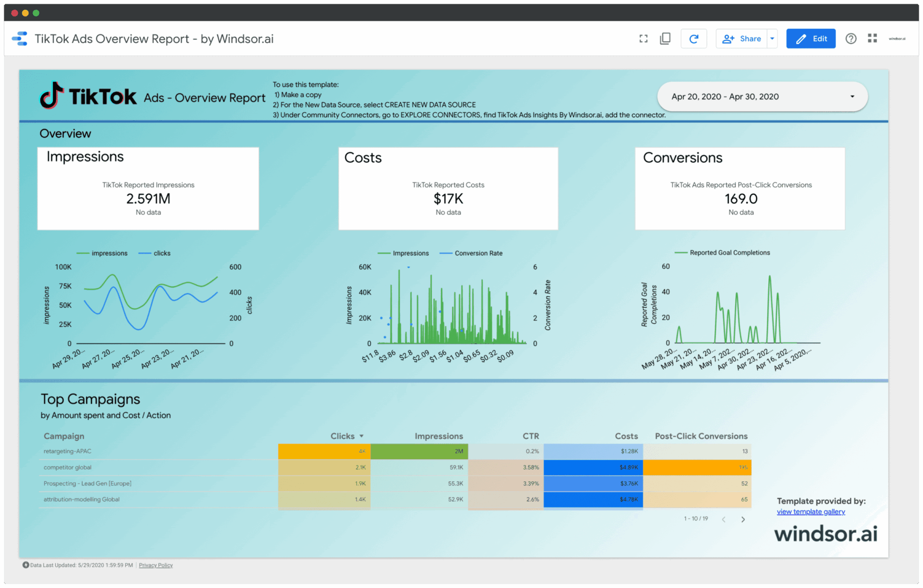Click the competitor global campaign row

68,467
